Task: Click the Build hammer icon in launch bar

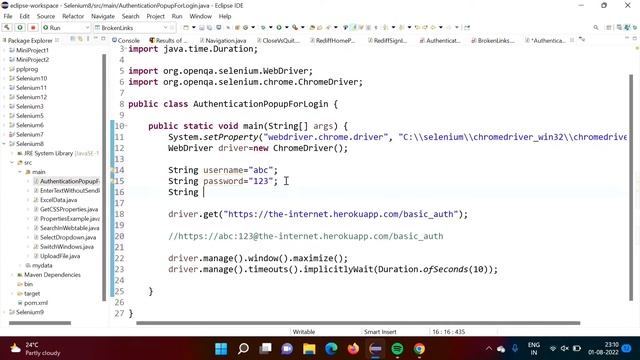Action: pyautogui.click(x=7, y=27)
